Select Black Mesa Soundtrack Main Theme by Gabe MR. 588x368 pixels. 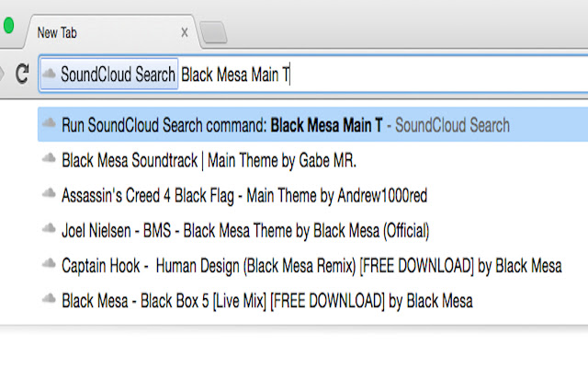pyautogui.click(x=209, y=160)
